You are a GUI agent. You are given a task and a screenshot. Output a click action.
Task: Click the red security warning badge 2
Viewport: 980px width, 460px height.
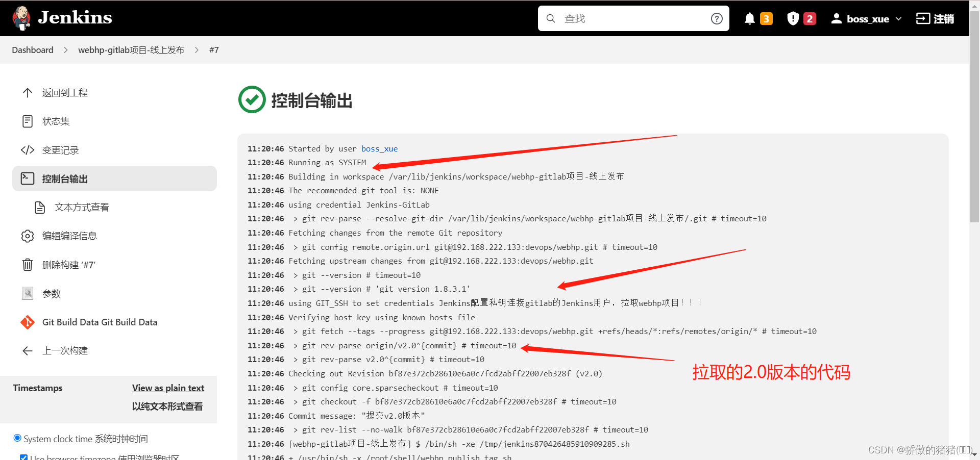[x=810, y=19]
